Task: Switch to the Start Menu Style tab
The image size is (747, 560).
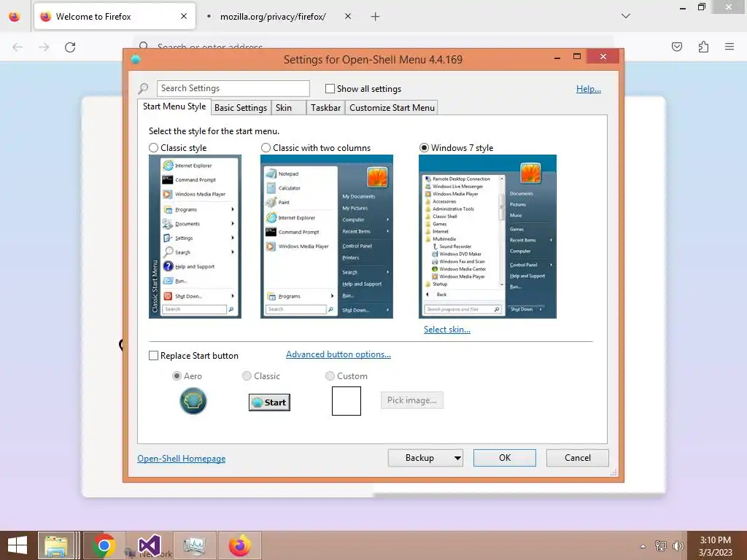Action: 174,106
